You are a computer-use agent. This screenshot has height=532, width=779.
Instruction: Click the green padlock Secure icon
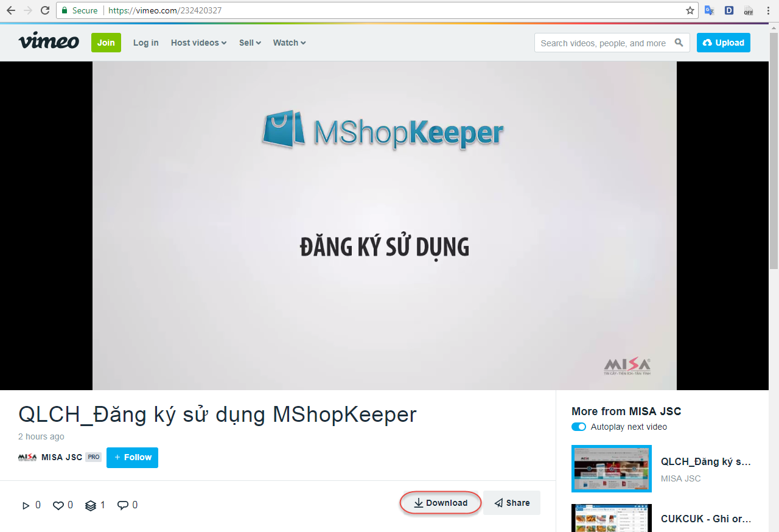pyautogui.click(x=65, y=10)
